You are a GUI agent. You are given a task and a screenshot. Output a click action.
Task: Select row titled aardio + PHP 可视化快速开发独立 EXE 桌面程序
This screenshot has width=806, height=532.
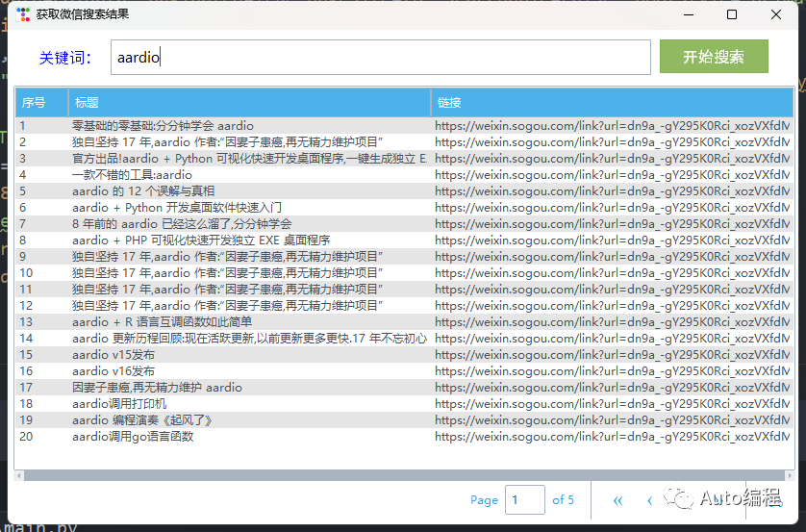pyautogui.click(x=404, y=241)
